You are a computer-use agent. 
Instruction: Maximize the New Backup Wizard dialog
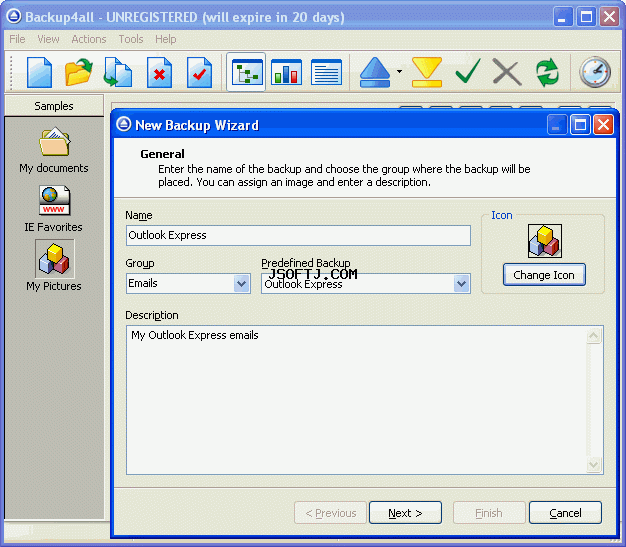580,125
